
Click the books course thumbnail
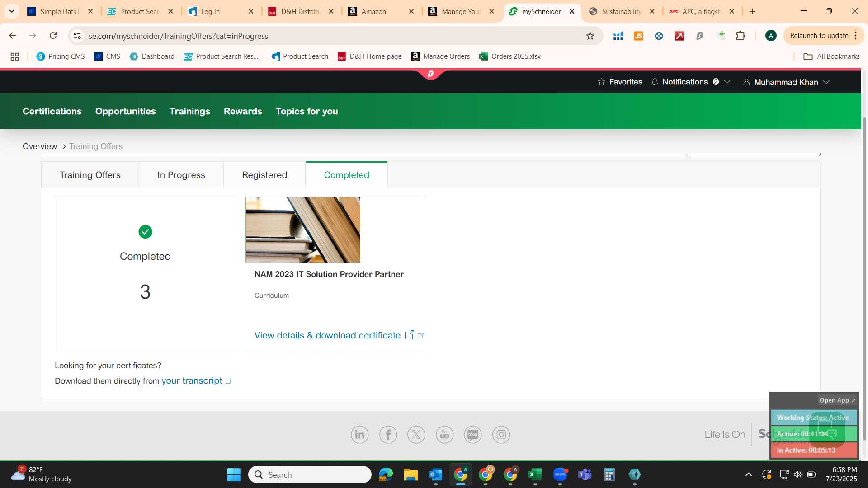click(303, 230)
